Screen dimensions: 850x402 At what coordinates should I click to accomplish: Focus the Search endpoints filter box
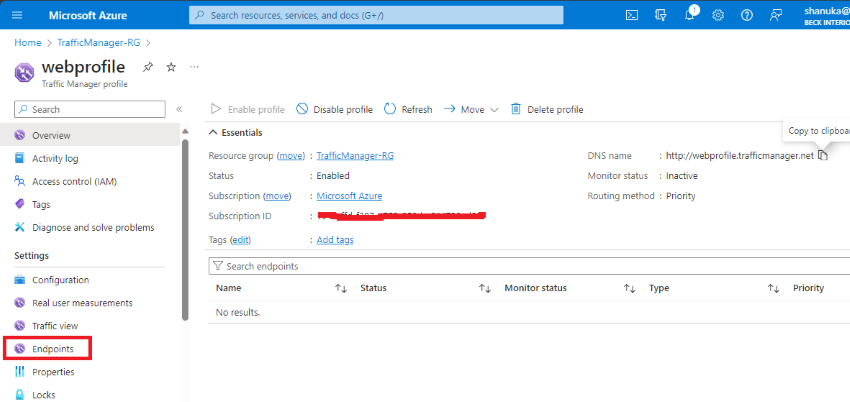click(x=529, y=266)
